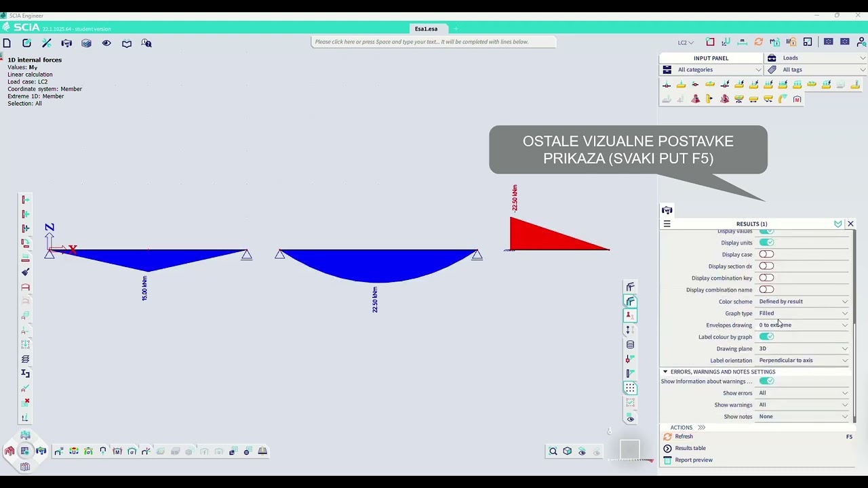Switch to the Esa1.esa document tab
The height and width of the screenshot is (488, 868).
point(426,29)
